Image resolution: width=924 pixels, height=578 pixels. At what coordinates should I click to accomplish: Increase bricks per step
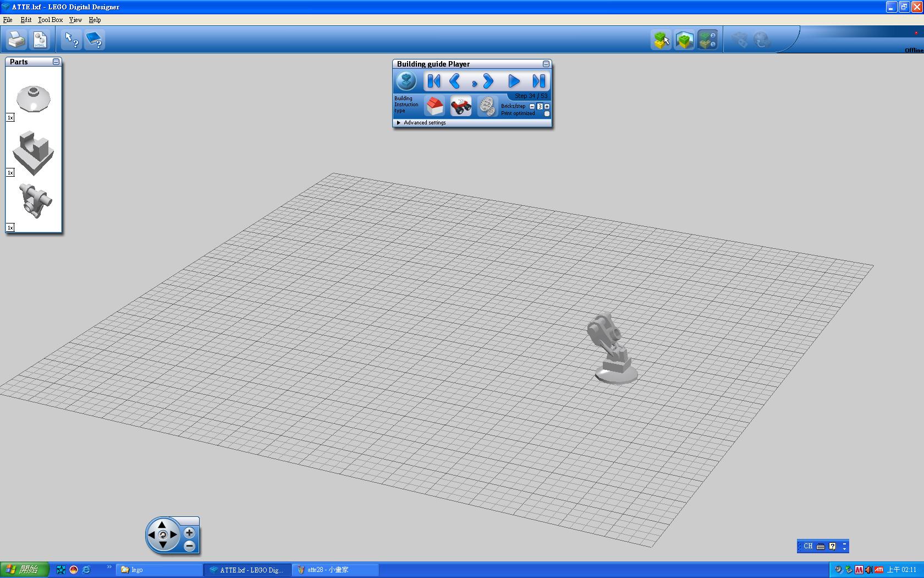[547, 106]
